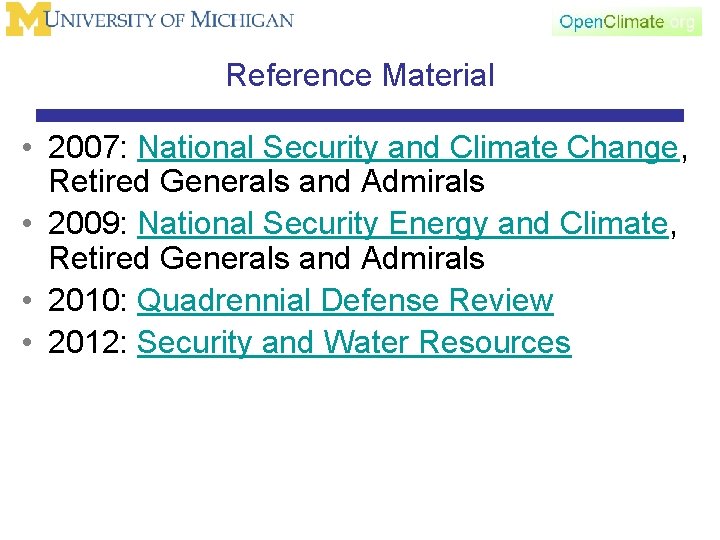
Task: Click Retired Generals and Admirals under 2007 entry
Action: click(x=267, y=181)
